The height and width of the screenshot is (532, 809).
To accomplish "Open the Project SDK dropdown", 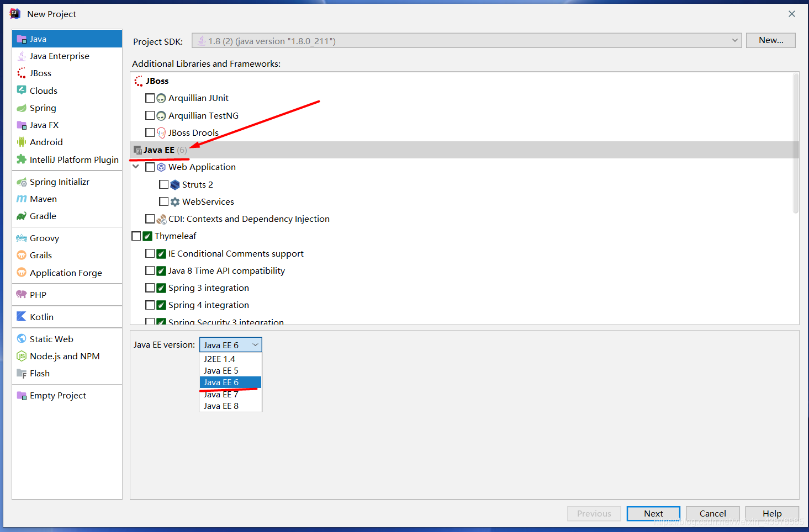I will click(x=466, y=41).
